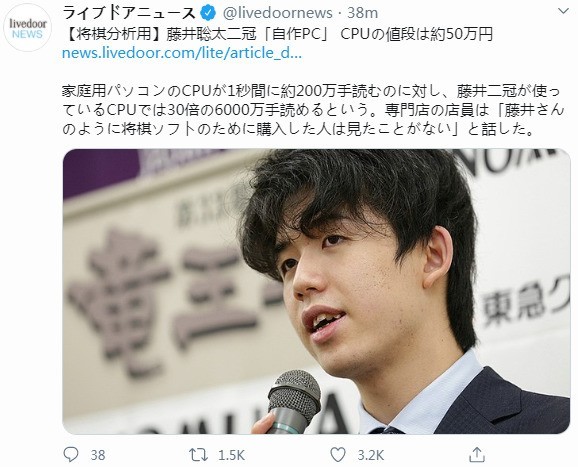Open the livedoor NEWS profile avatar
The height and width of the screenshot is (467, 578).
click(x=28, y=29)
